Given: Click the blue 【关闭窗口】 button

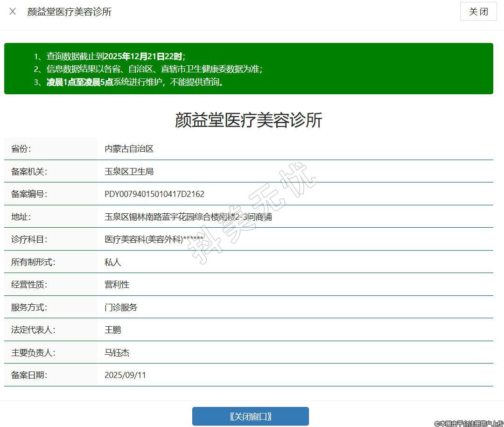Looking at the screenshot, I should (x=250, y=416).
